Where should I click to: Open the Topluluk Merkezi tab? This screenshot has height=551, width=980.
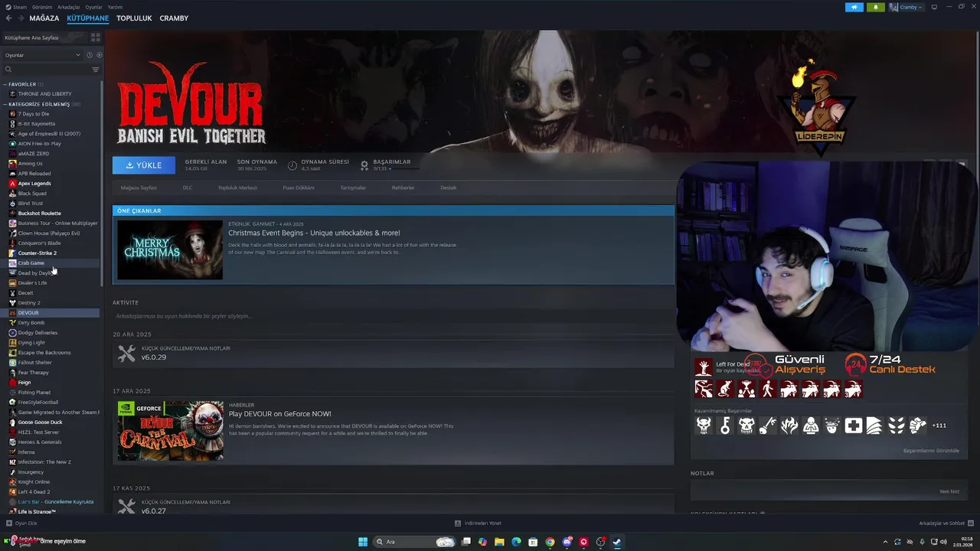pyautogui.click(x=237, y=187)
